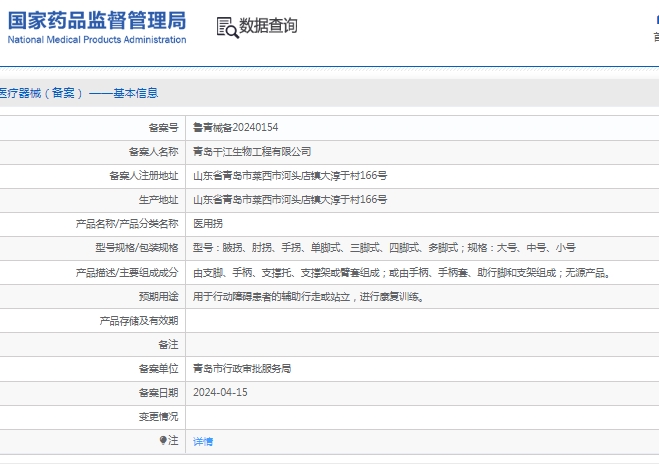
Task: Click the lightbulb icon beside 注
Action: click(x=163, y=440)
